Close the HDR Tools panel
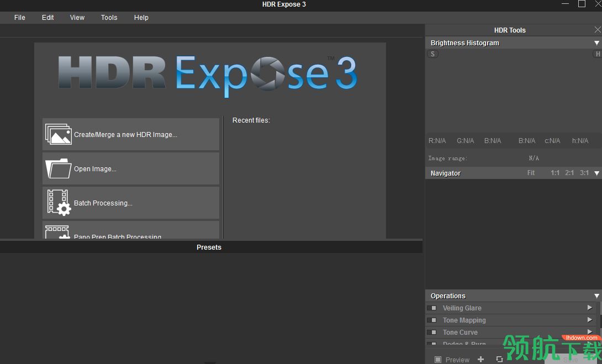Screen dimensions: 602x364 [598, 30]
